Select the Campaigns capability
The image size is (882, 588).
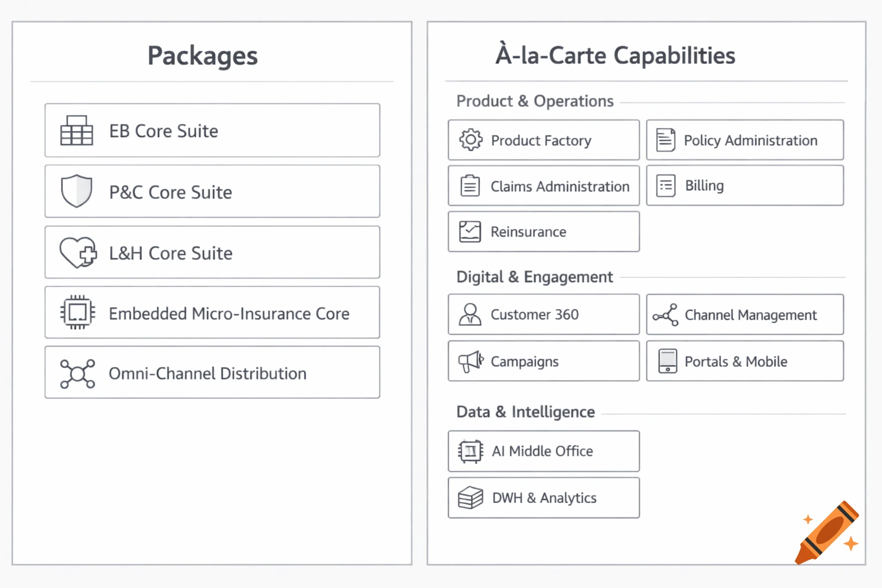[x=544, y=361]
